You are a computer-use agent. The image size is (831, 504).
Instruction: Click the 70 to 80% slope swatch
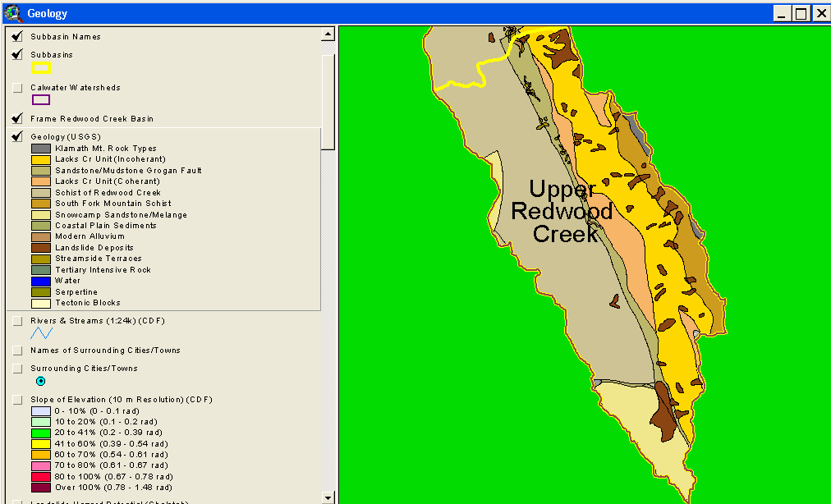pos(41,466)
